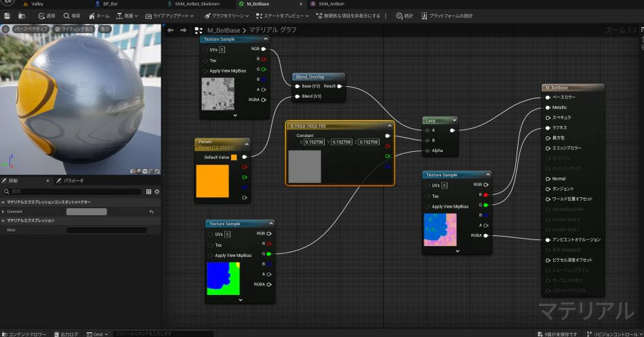Open the ライティングあり lighting menu
Screen dimensions: 644x337
pyautogui.click(x=75, y=29)
